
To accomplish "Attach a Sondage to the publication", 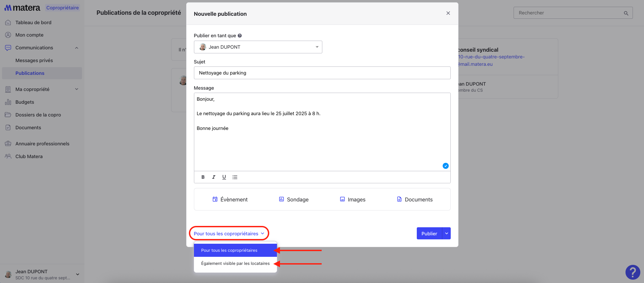I will coord(294,199).
